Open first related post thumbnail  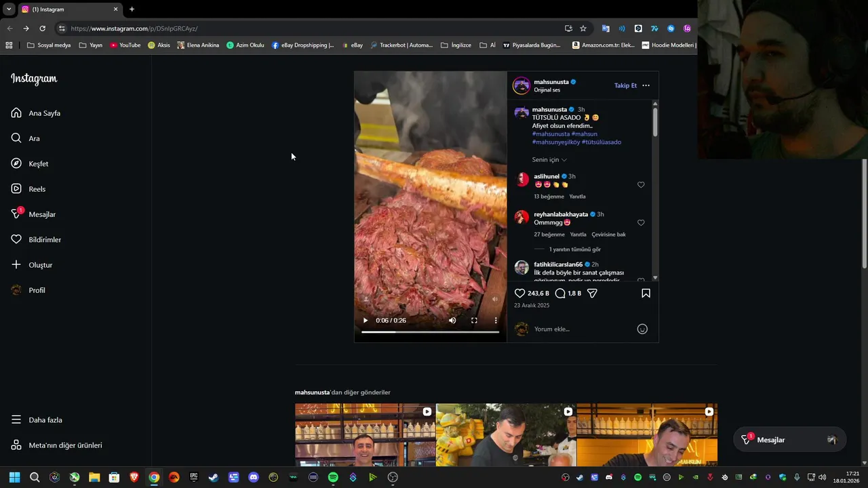365,435
